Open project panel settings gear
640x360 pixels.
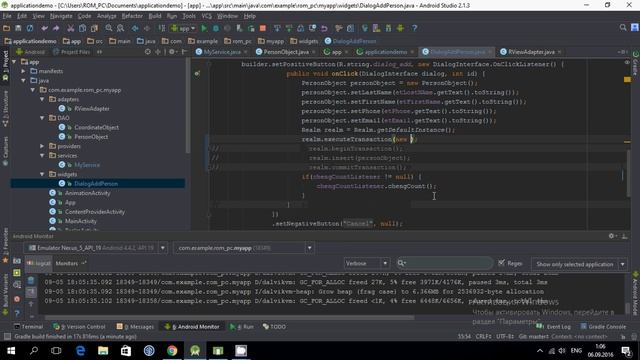(x=172, y=52)
